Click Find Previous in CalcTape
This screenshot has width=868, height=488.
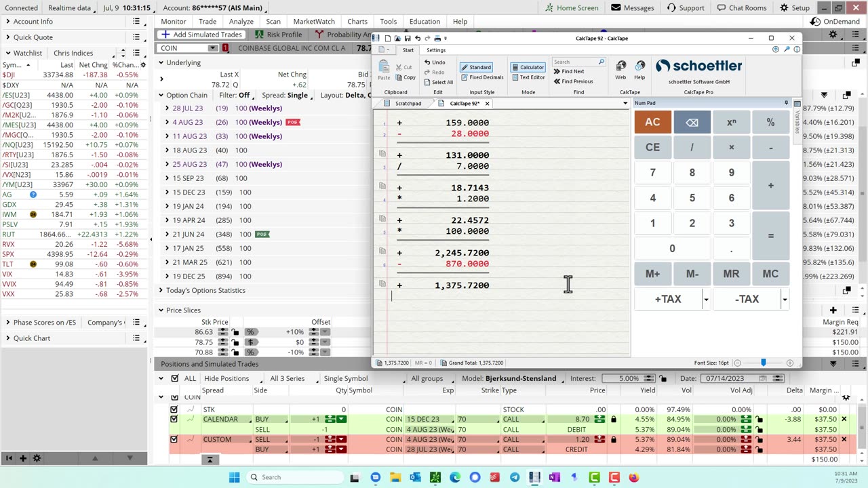click(573, 81)
